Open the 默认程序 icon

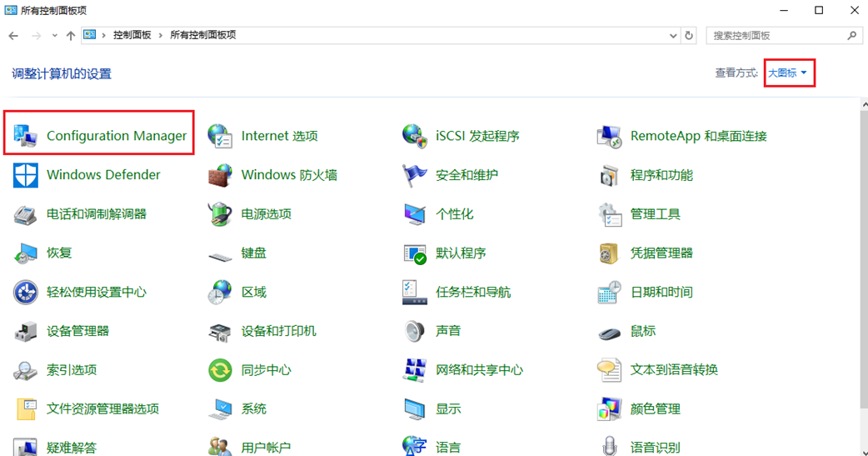[x=415, y=253]
